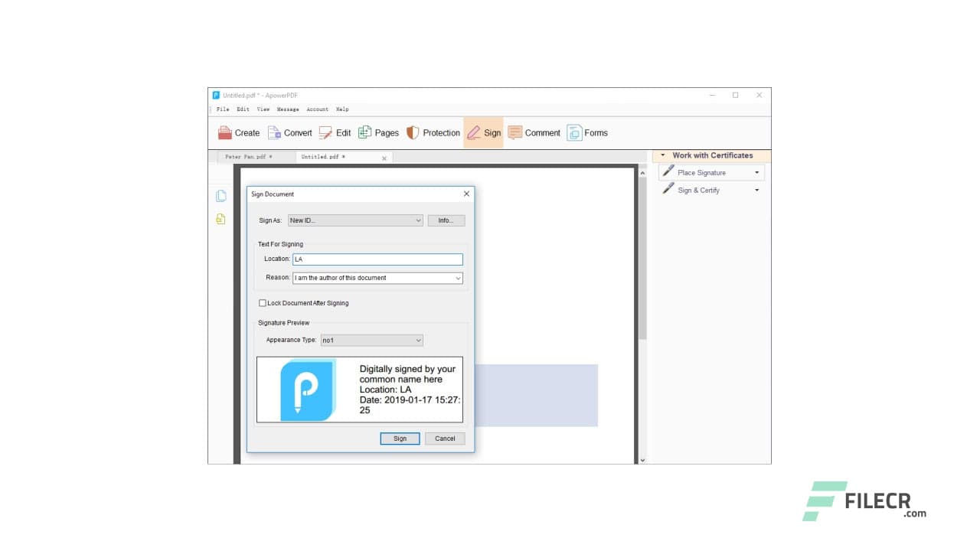The height and width of the screenshot is (551, 980).
Task: Select the Edit tool icon
Action: pos(325,132)
